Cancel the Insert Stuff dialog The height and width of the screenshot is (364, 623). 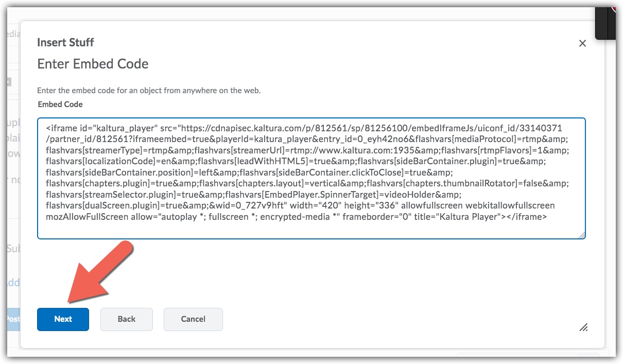pos(193,319)
